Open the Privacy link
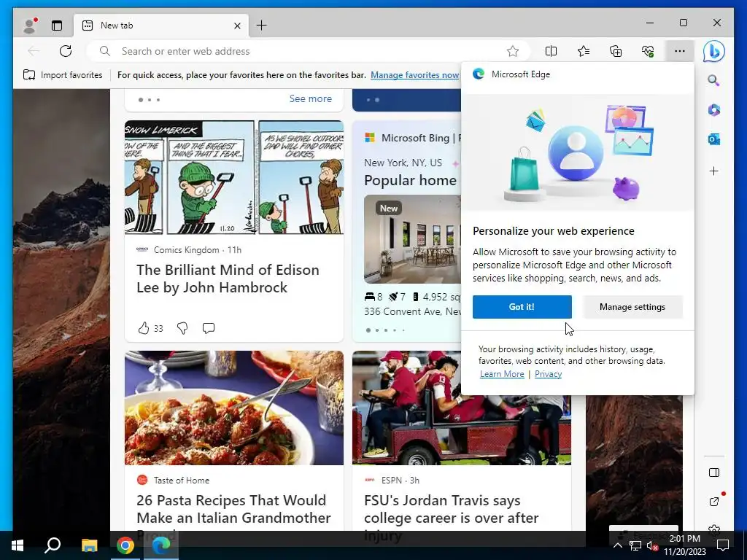Image resolution: width=747 pixels, height=560 pixels. (x=548, y=374)
